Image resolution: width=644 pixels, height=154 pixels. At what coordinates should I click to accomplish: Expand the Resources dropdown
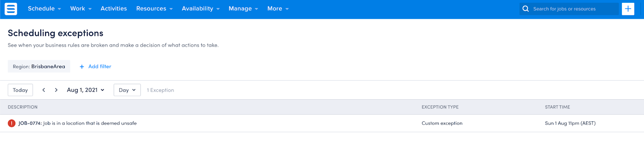click(155, 8)
